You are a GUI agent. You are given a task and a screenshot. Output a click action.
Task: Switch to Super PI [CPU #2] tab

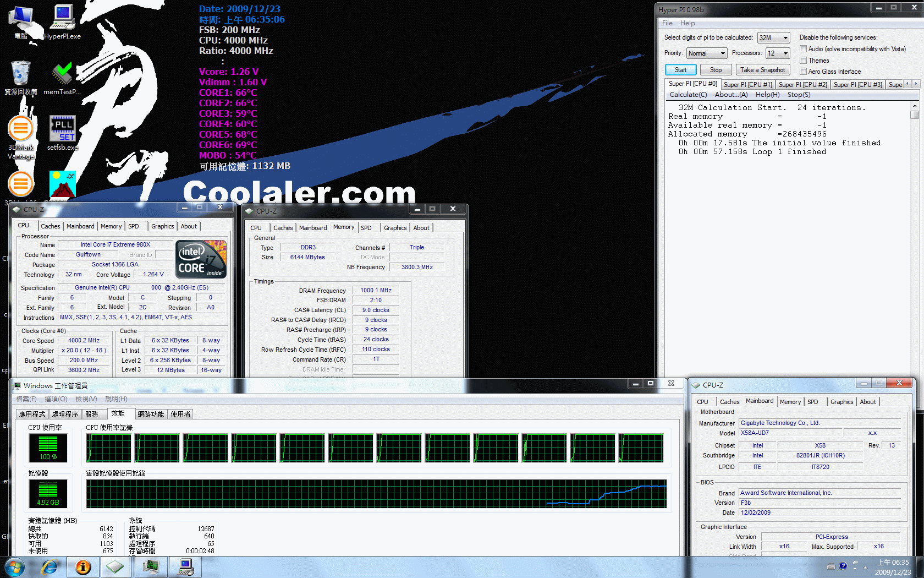point(803,84)
